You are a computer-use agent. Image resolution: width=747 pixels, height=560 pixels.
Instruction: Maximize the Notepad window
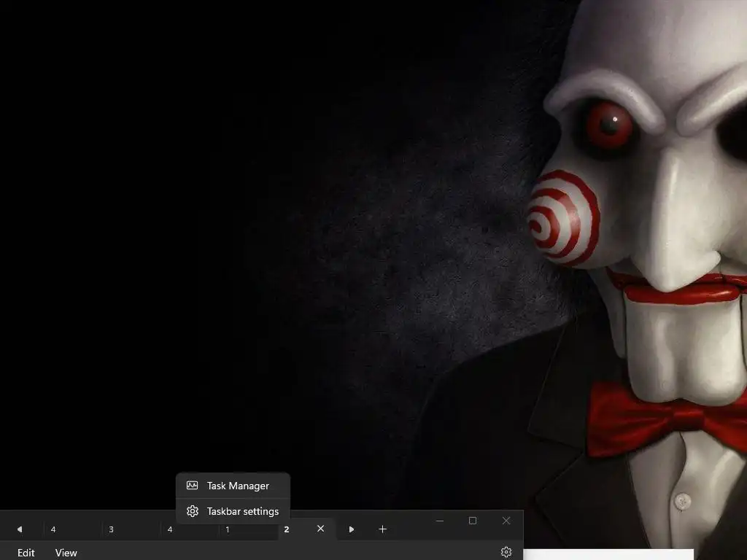pyautogui.click(x=473, y=521)
